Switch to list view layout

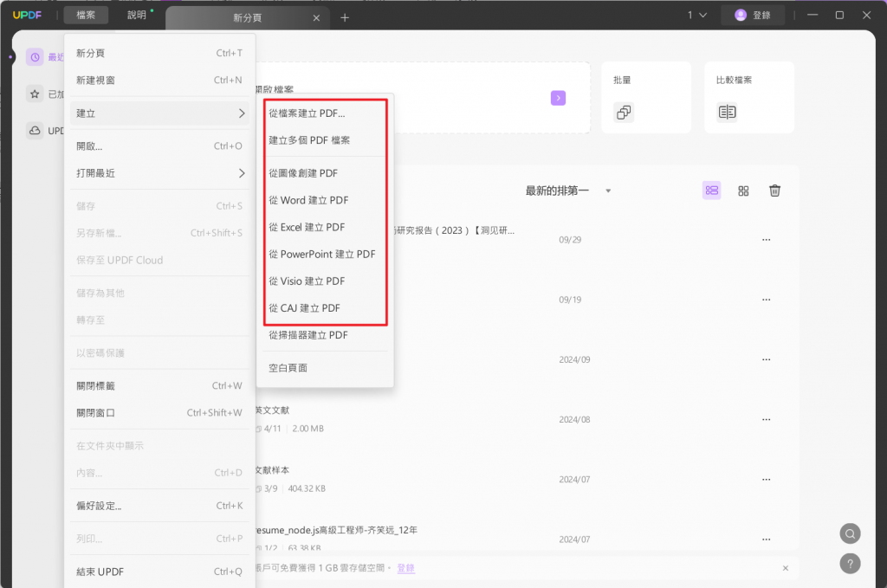[x=712, y=191]
